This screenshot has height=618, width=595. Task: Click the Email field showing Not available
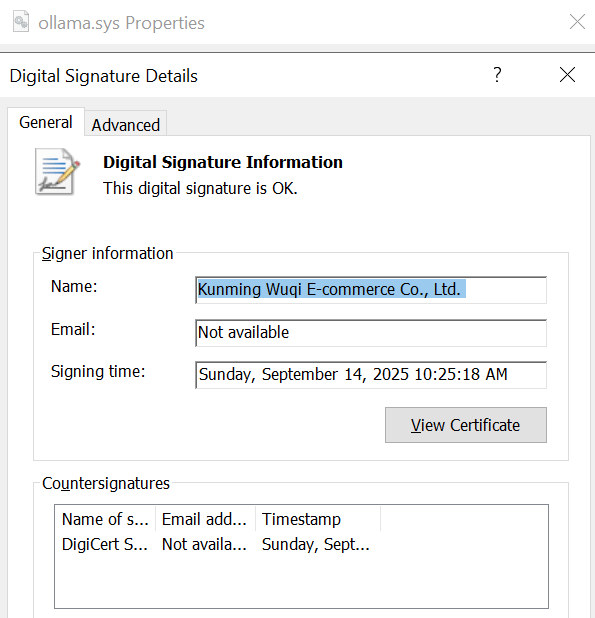(371, 333)
